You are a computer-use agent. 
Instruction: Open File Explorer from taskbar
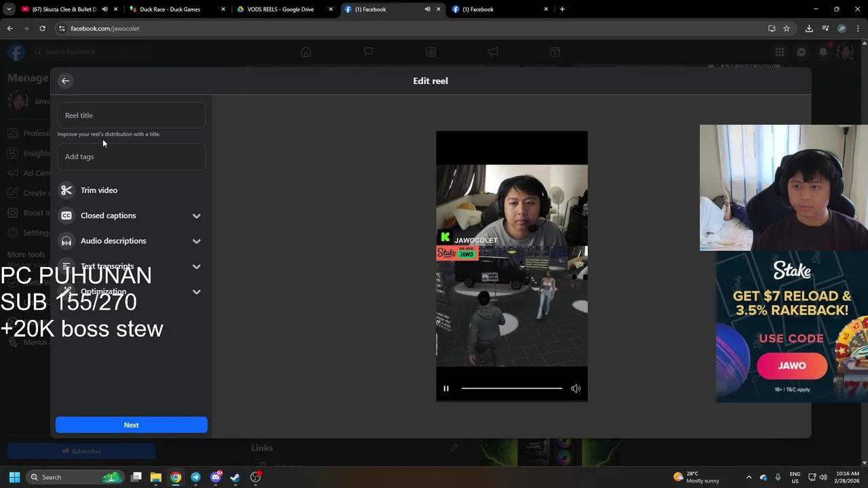coord(156,477)
